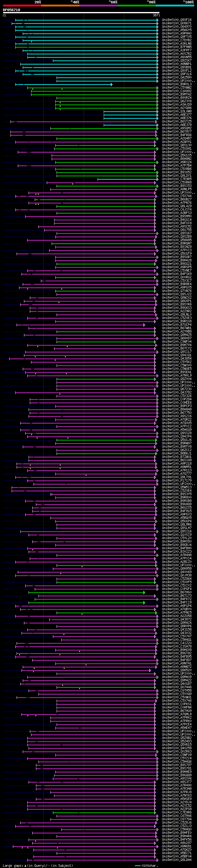Screen dimensions: 197x868
Task: Click the orange ~40% identity legend segment
Action: (x=60, y=6)
